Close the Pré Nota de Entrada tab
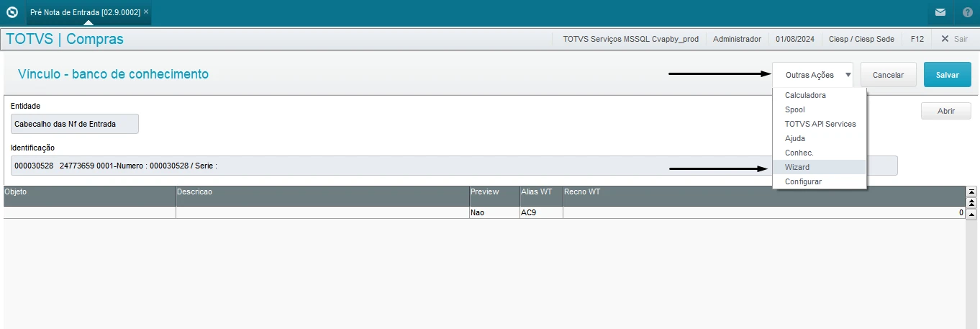The width and height of the screenshot is (980, 329). [x=146, y=12]
